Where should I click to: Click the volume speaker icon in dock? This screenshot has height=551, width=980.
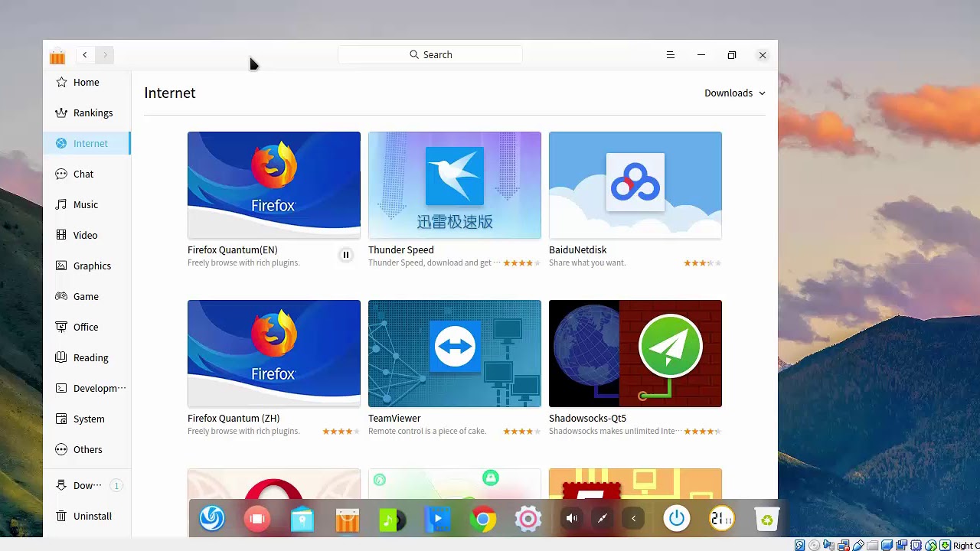(571, 519)
